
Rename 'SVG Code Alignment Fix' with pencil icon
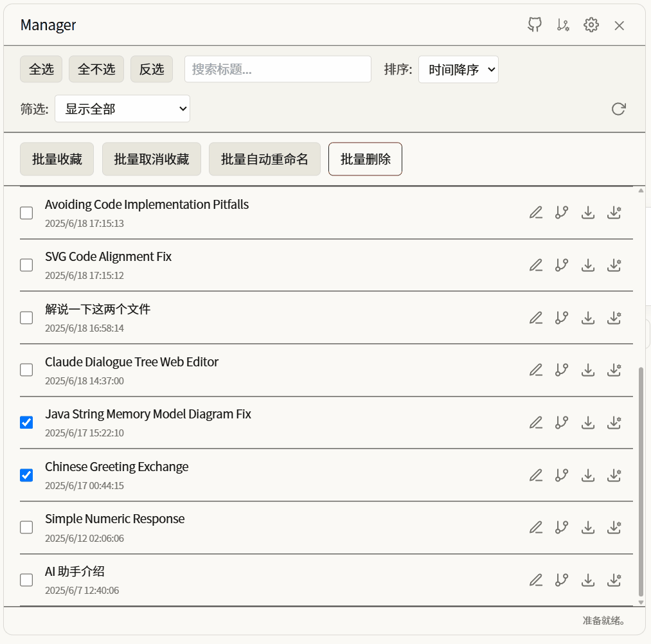coord(536,265)
